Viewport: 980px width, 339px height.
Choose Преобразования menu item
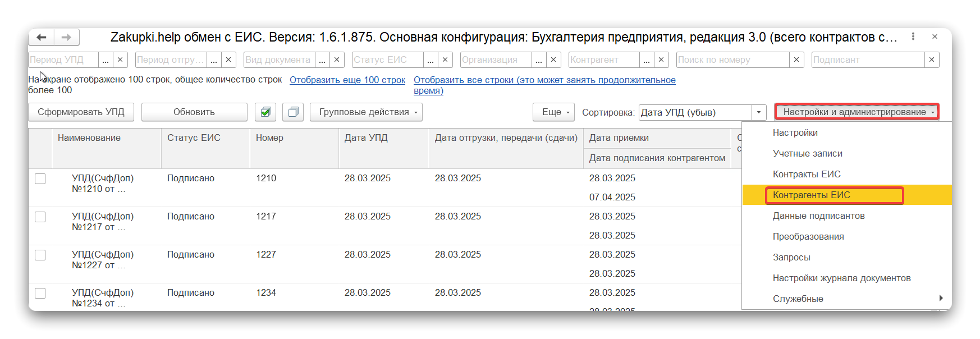coord(847,236)
